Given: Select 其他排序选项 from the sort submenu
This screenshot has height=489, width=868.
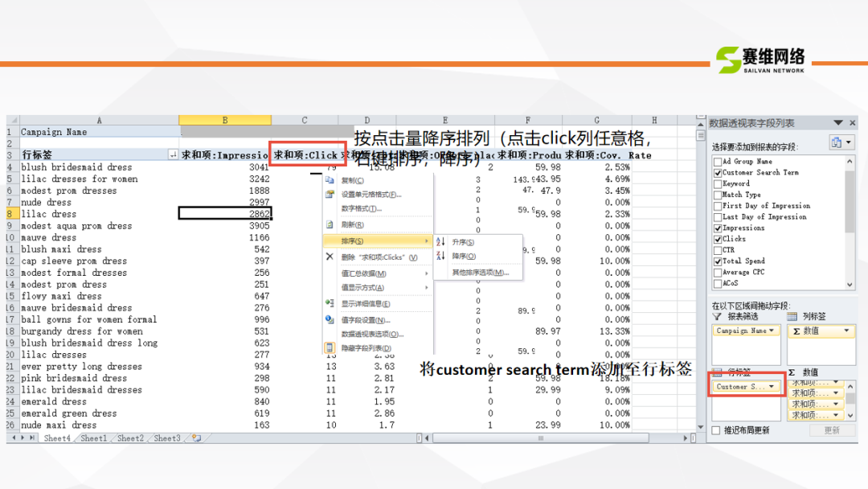Looking at the screenshot, I should click(x=480, y=272).
